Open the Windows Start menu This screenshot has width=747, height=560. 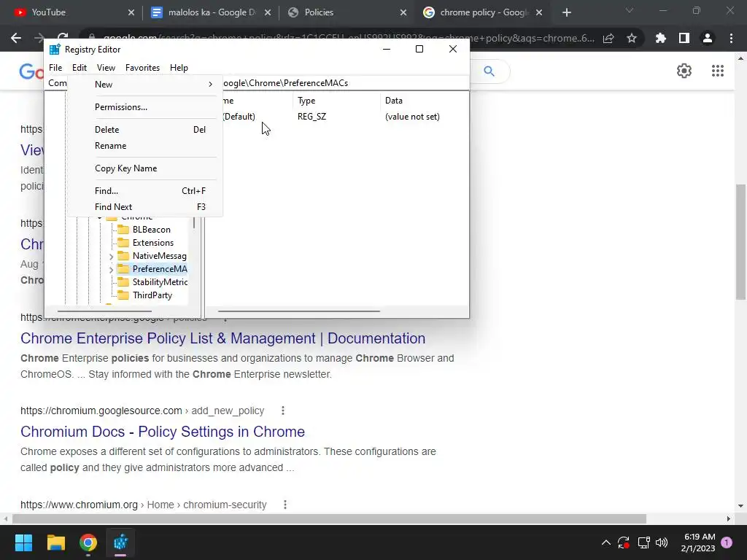pos(23,542)
